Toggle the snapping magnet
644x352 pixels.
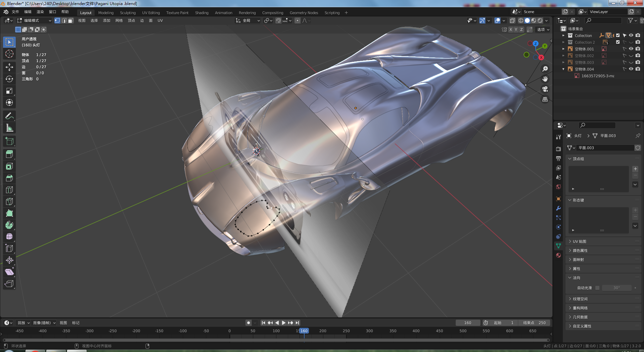click(x=278, y=20)
